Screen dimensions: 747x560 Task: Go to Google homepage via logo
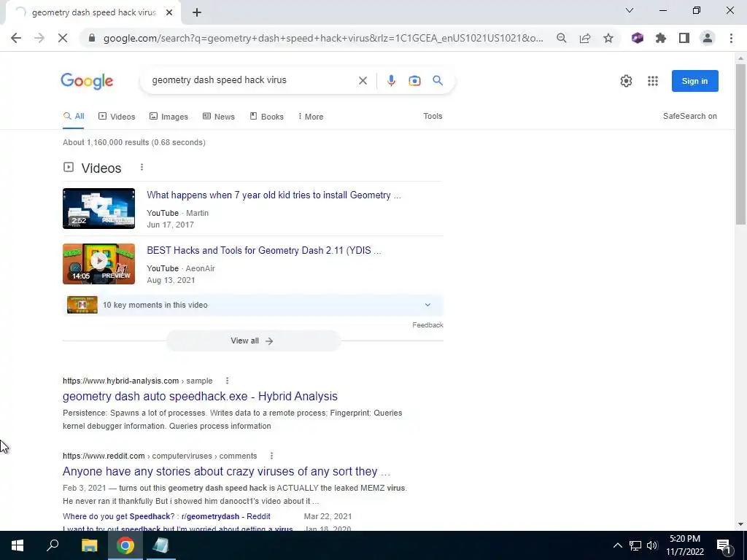(87, 81)
